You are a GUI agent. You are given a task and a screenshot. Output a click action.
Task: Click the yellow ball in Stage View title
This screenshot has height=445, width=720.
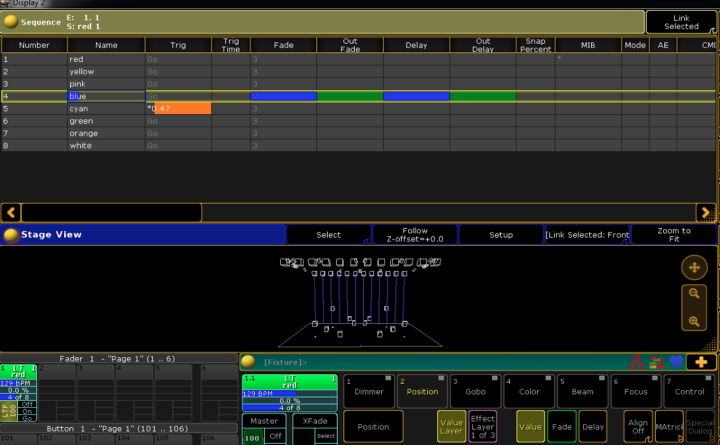(x=11, y=235)
